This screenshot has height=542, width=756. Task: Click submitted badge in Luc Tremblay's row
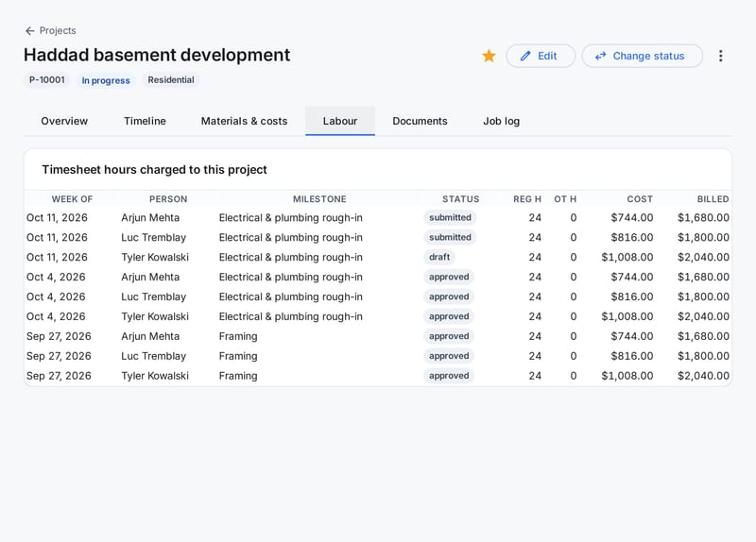pyautogui.click(x=450, y=238)
